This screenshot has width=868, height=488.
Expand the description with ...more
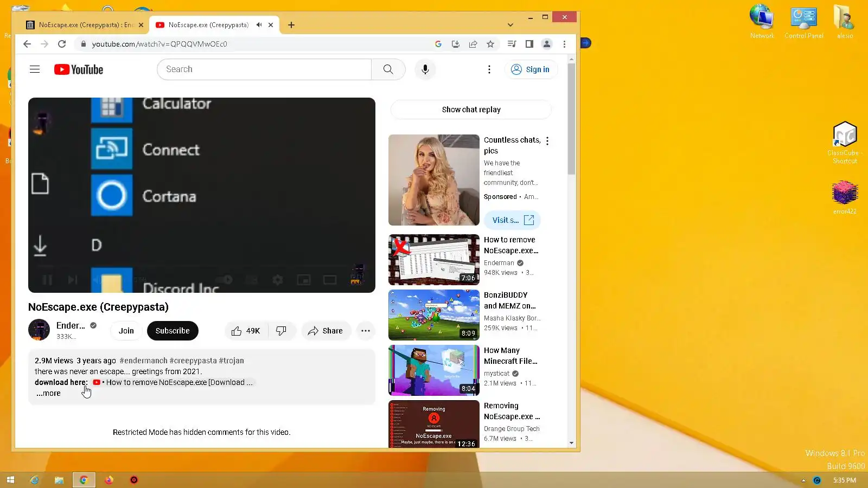(x=49, y=393)
